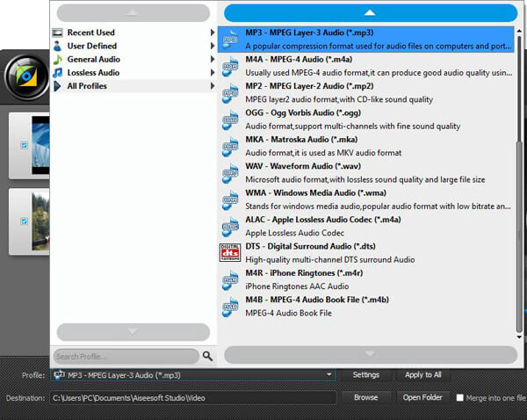Viewport: 527px width, 420px height.
Task: Click the OGG format icon
Action: (230, 119)
